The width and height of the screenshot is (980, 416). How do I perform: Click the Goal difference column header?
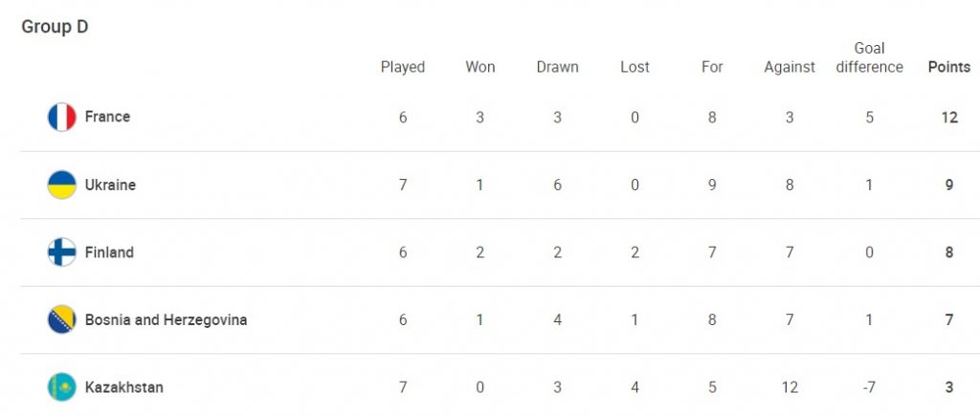869,57
